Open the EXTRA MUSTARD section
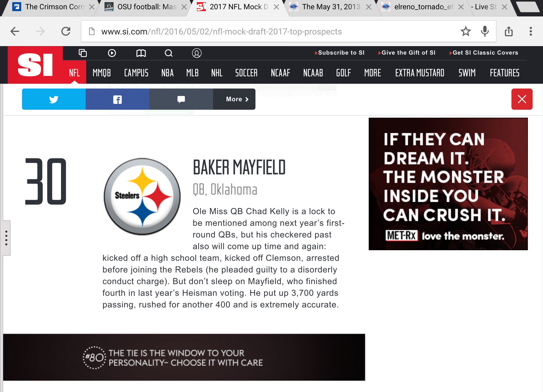Screen dimensions: 543x392 [x=420, y=73]
